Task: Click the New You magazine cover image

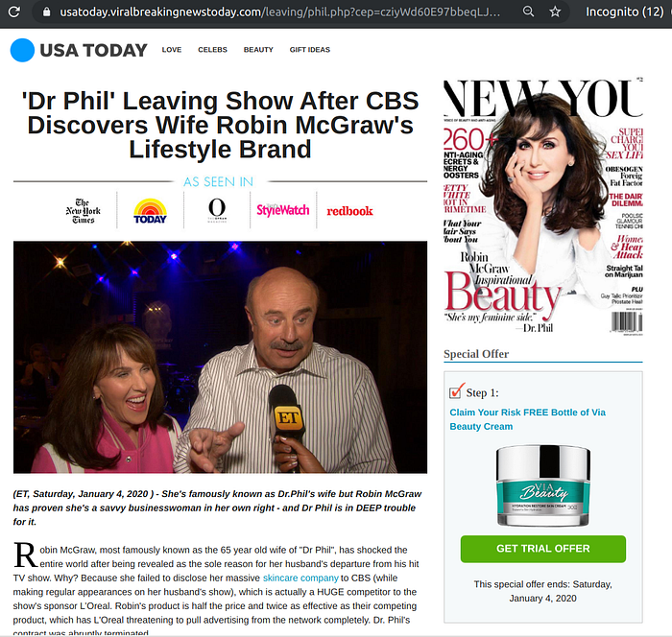Action: (x=543, y=207)
